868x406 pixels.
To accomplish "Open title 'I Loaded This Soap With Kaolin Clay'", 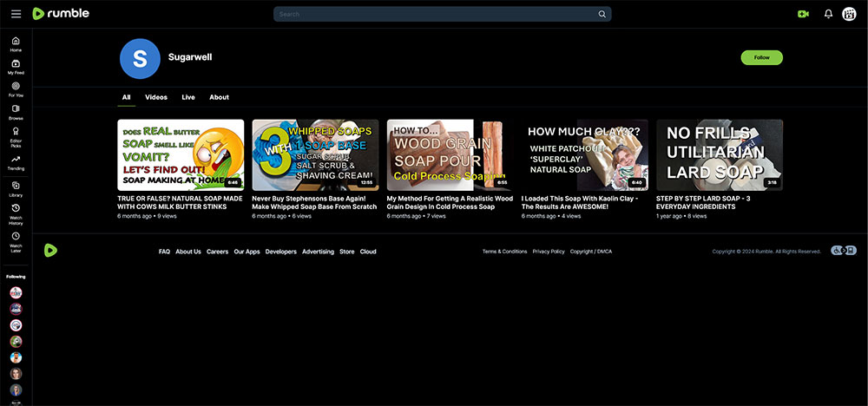I will point(580,202).
